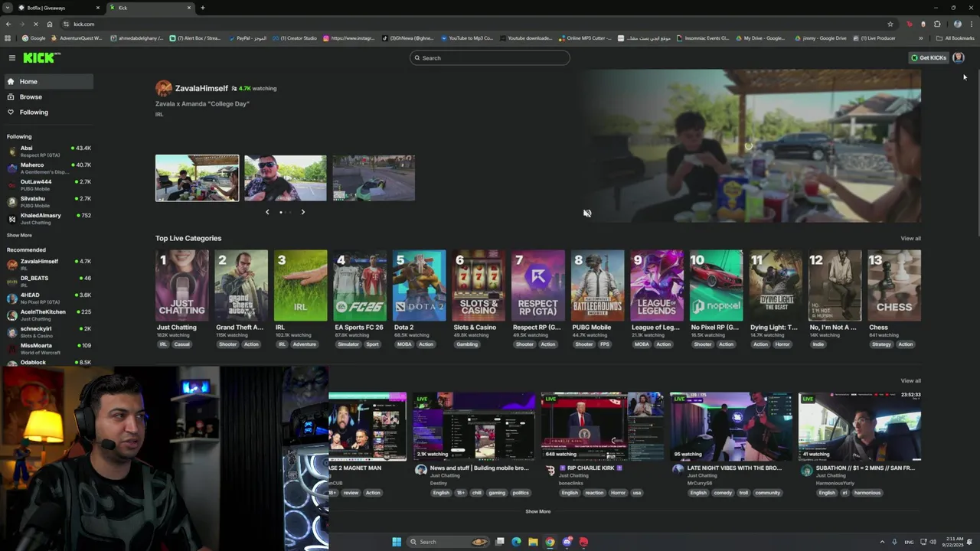Screen dimensions: 980x551
Task: Open a new browser tab
Action: [x=202, y=8]
